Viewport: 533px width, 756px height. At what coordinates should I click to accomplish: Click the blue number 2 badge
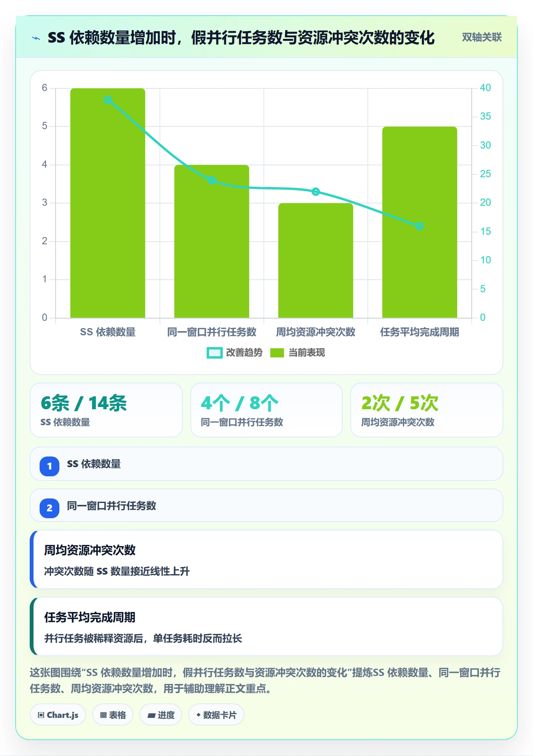[49, 508]
